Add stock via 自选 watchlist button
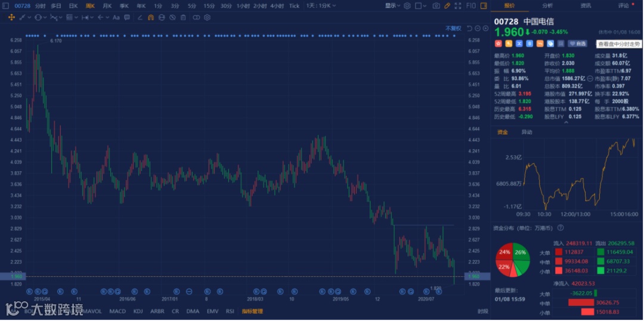 577,43
